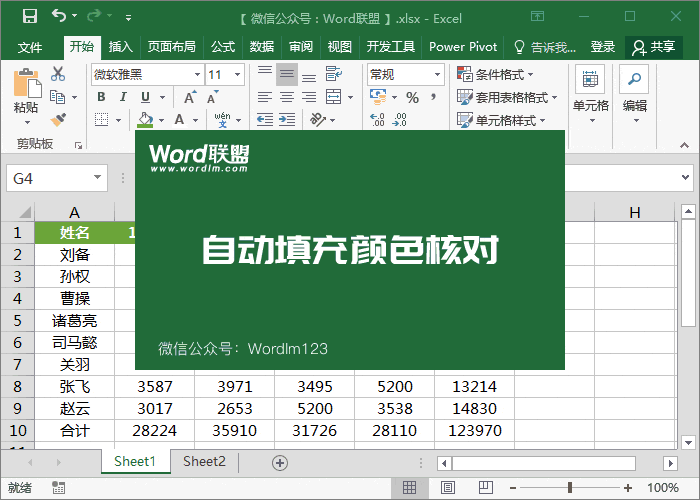Decrease font size with smaller A icon
Viewport: 700px width, 500px height.
(212, 97)
